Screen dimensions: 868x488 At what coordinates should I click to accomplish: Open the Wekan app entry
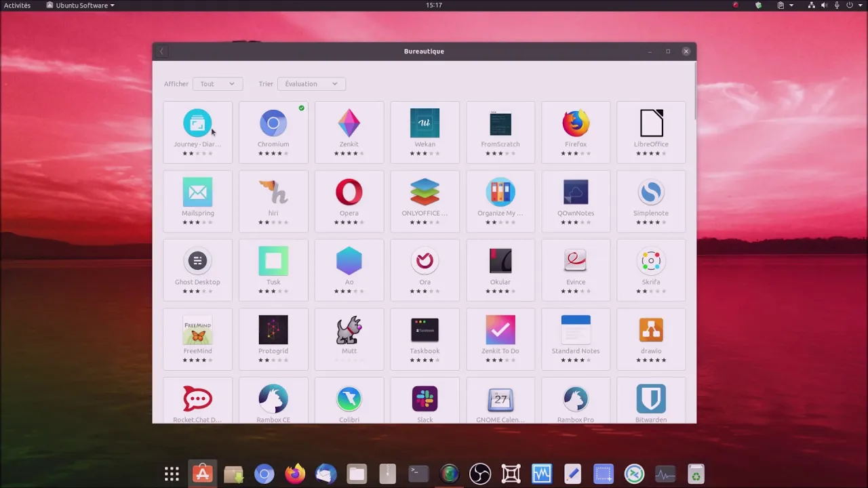[x=425, y=132]
